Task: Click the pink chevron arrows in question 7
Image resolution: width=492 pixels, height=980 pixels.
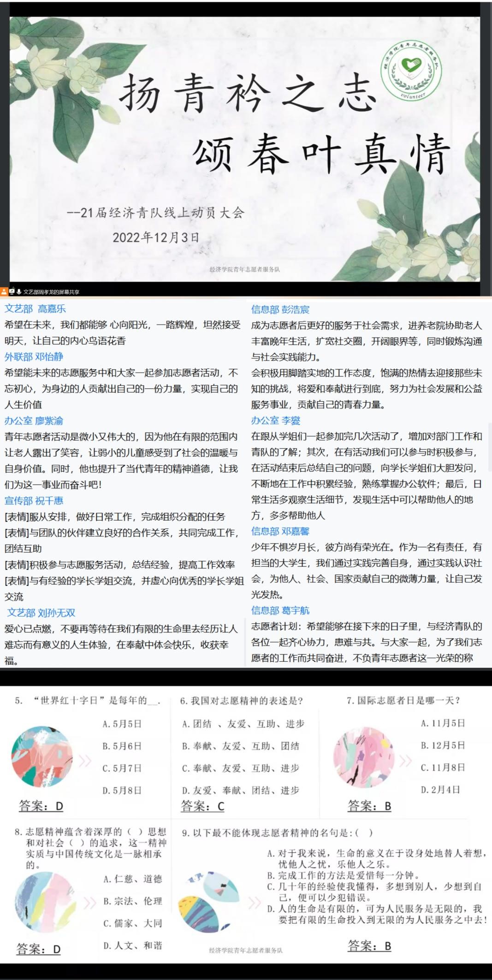Action: pos(405,760)
